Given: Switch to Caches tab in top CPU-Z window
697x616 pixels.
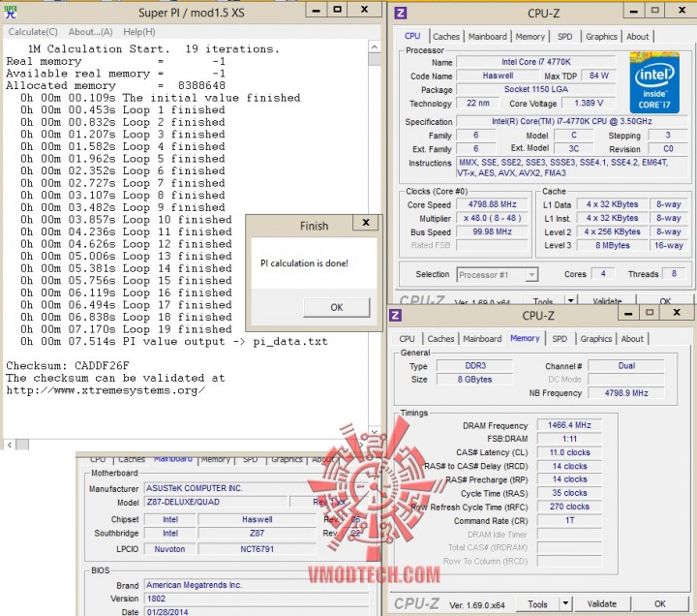Looking at the screenshot, I should coord(446,37).
